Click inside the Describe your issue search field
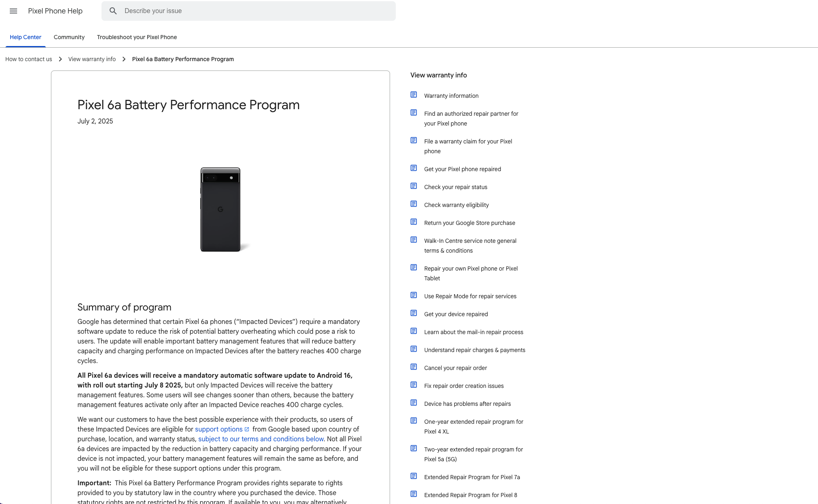This screenshot has height=504, width=818. click(249, 11)
